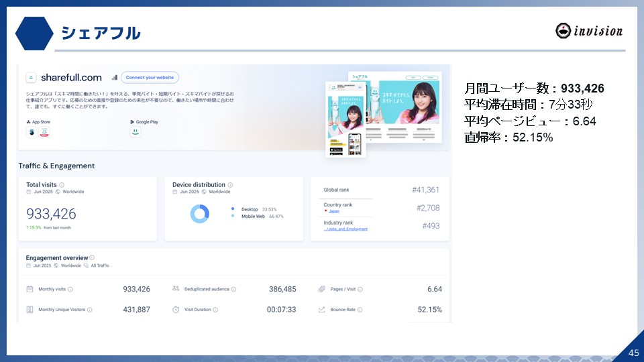Click the Deduplicated audience info icon

[x=233, y=290]
